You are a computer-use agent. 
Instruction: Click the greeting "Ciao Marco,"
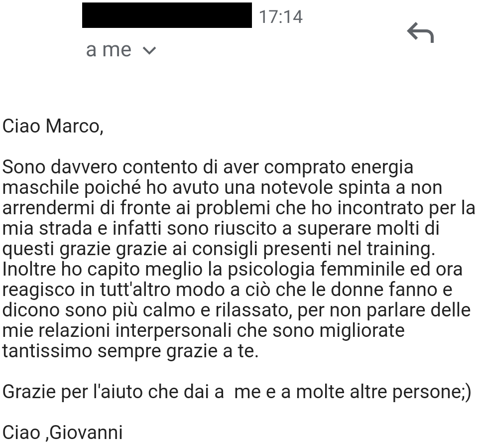coord(53,126)
